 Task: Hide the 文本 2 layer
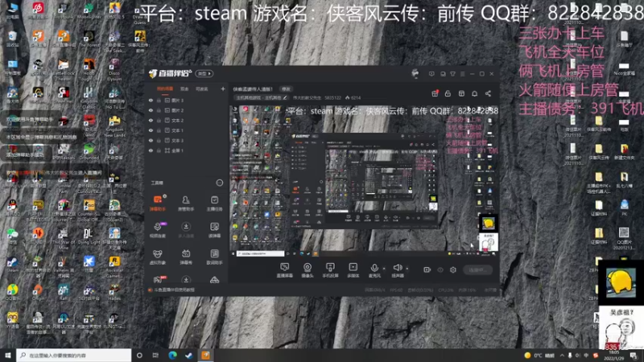(x=151, y=120)
